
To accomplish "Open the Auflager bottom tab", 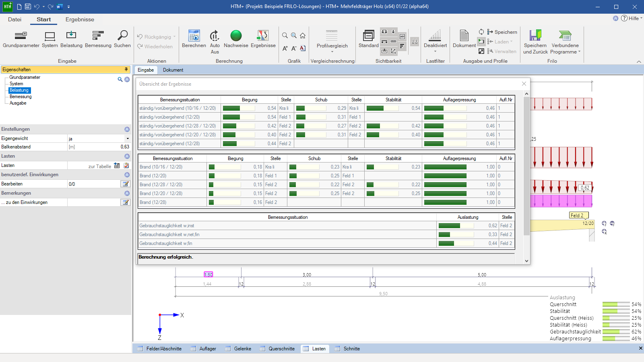I will pos(204,349).
